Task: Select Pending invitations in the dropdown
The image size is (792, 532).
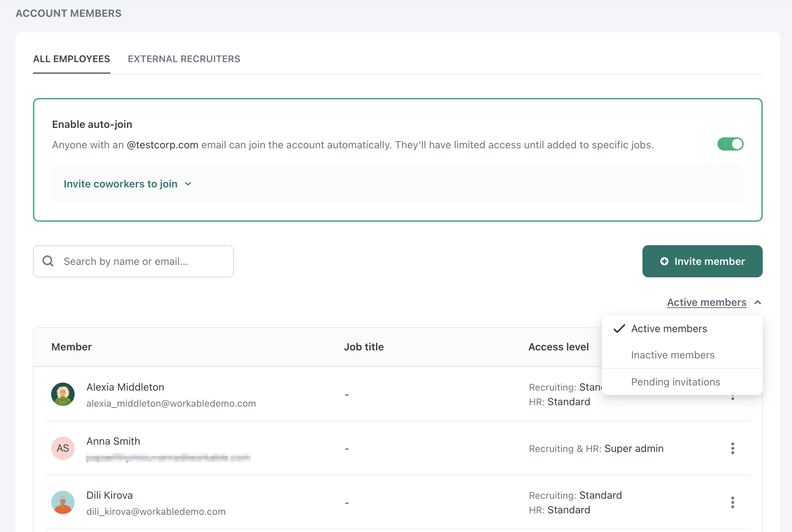Action: click(675, 382)
